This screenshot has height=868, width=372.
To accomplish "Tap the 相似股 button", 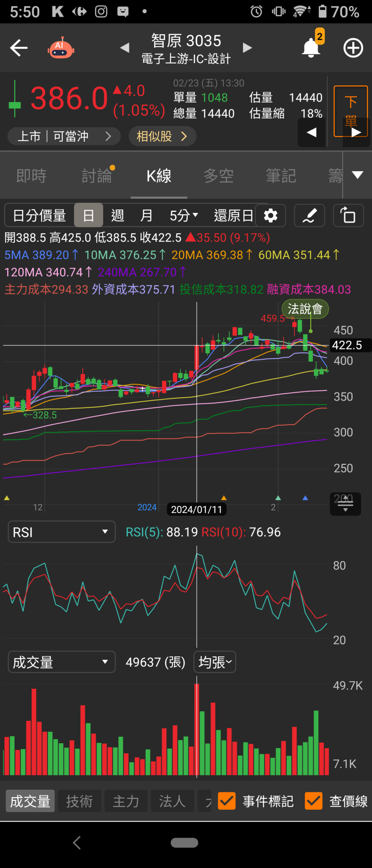I will (x=162, y=137).
